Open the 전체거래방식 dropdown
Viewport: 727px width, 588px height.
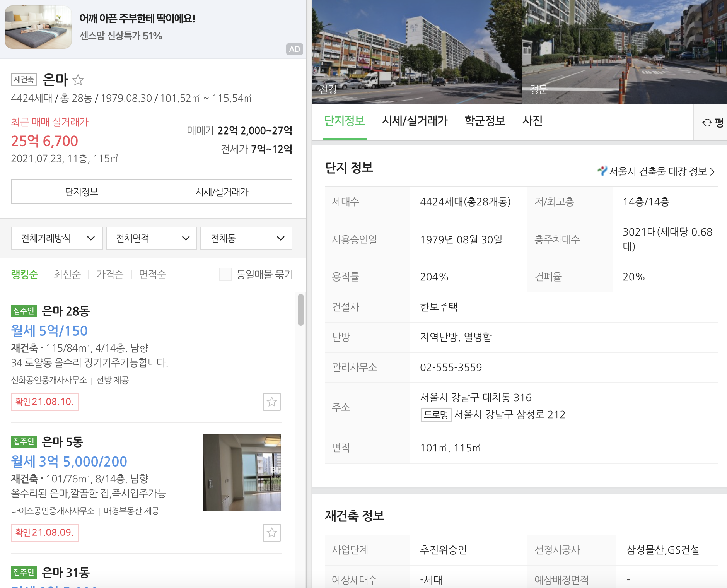pyautogui.click(x=57, y=238)
